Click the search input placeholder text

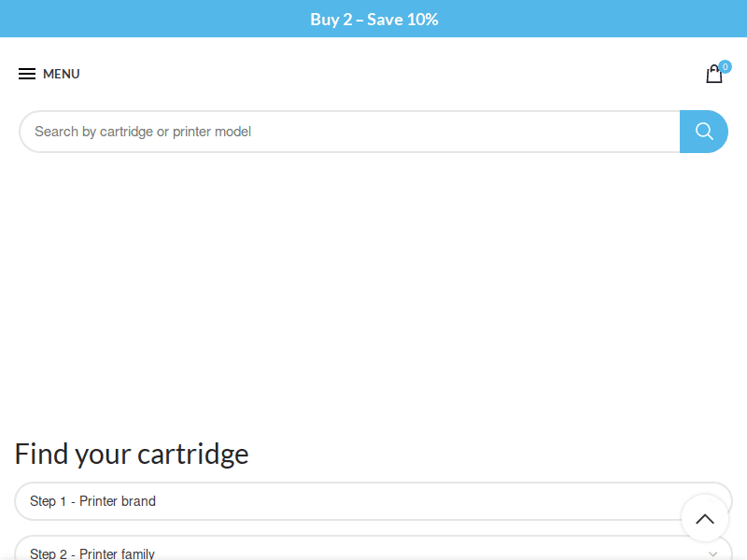pyautogui.click(x=141, y=131)
